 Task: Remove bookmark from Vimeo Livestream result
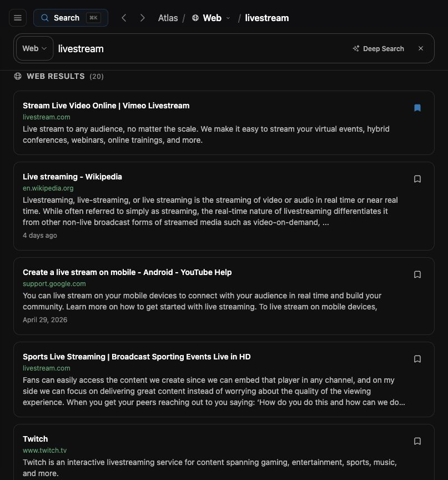click(x=417, y=108)
